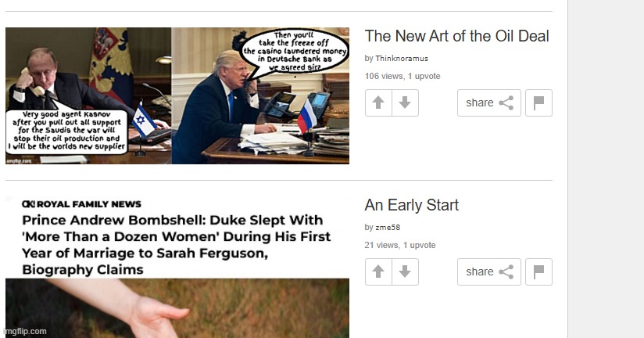Flag The New Art of the Oil Deal meme
The width and height of the screenshot is (644, 338).
pyautogui.click(x=538, y=102)
